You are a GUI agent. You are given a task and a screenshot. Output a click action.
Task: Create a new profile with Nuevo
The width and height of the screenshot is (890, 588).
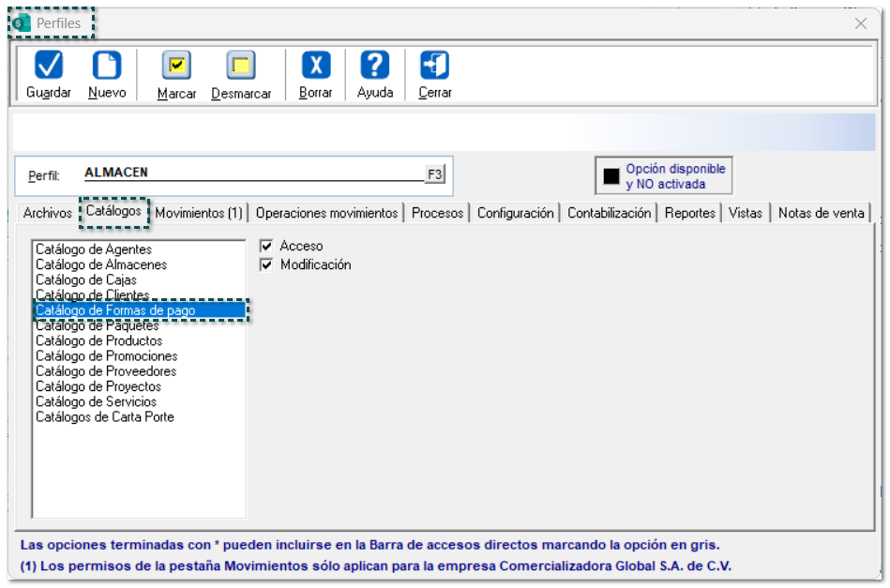107,66
